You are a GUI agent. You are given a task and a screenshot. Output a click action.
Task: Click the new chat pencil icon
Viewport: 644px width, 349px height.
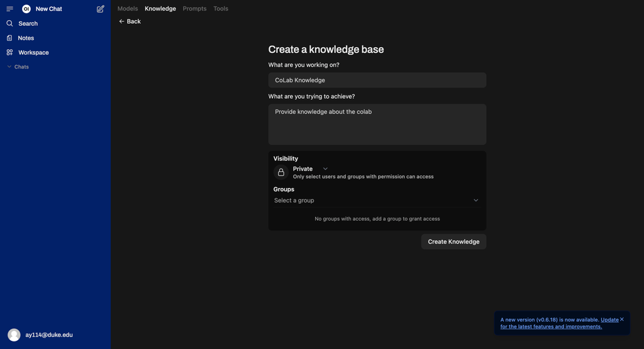tap(101, 9)
